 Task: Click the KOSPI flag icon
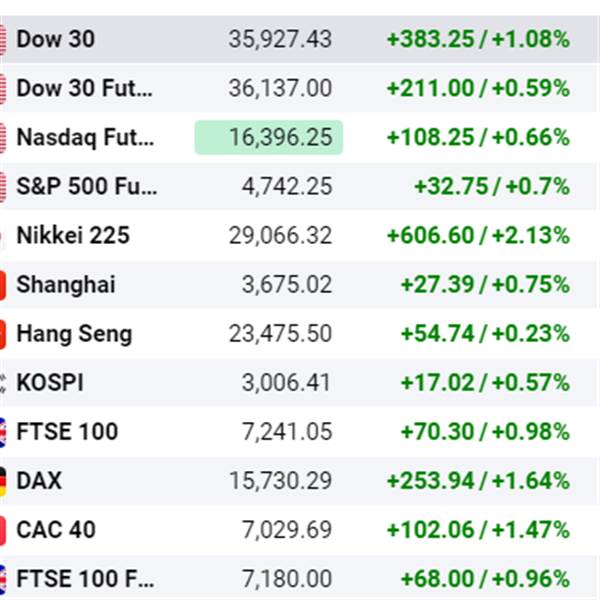(x=3, y=383)
